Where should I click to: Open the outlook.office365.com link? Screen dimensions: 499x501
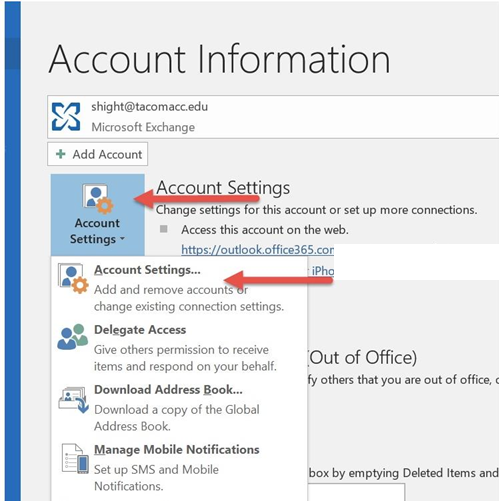257,250
